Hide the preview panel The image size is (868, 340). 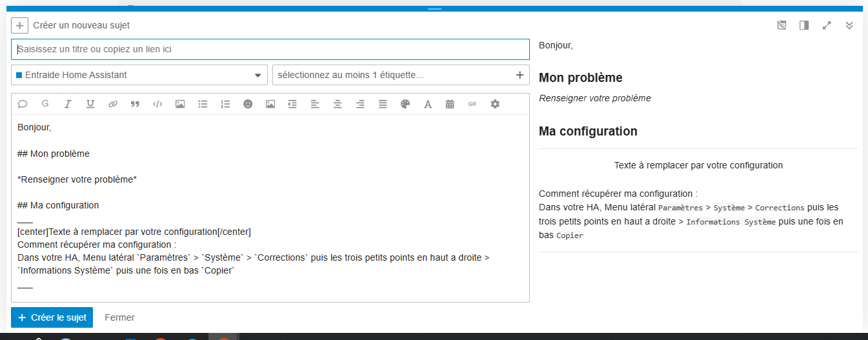tap(782, 25)
